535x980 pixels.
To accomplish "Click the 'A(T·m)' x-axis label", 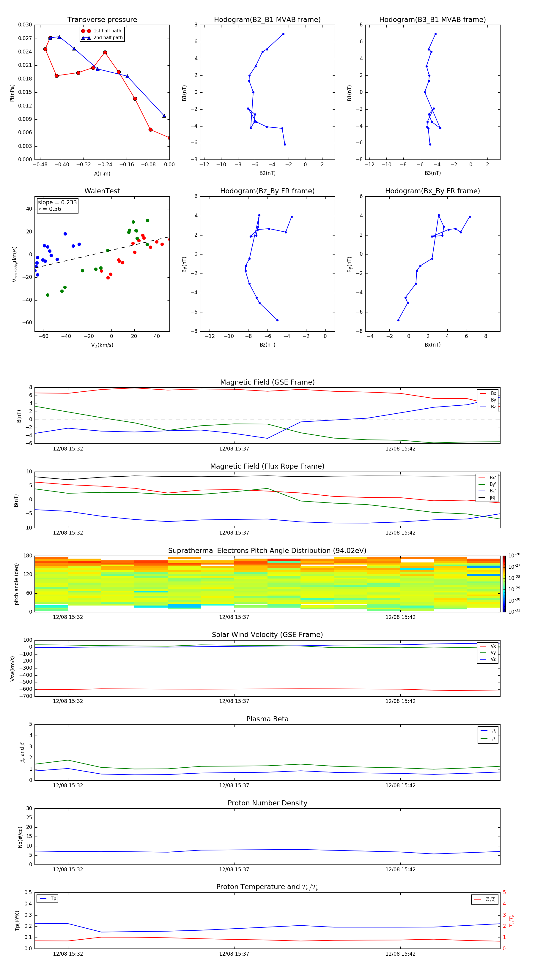I will (x=102, y=174).
